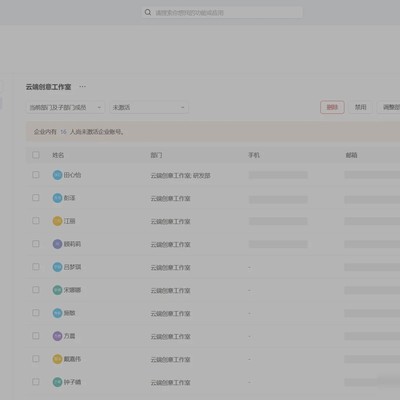
Task: Tick the checkbox for 宋娜娜
Action: (36, 290)
